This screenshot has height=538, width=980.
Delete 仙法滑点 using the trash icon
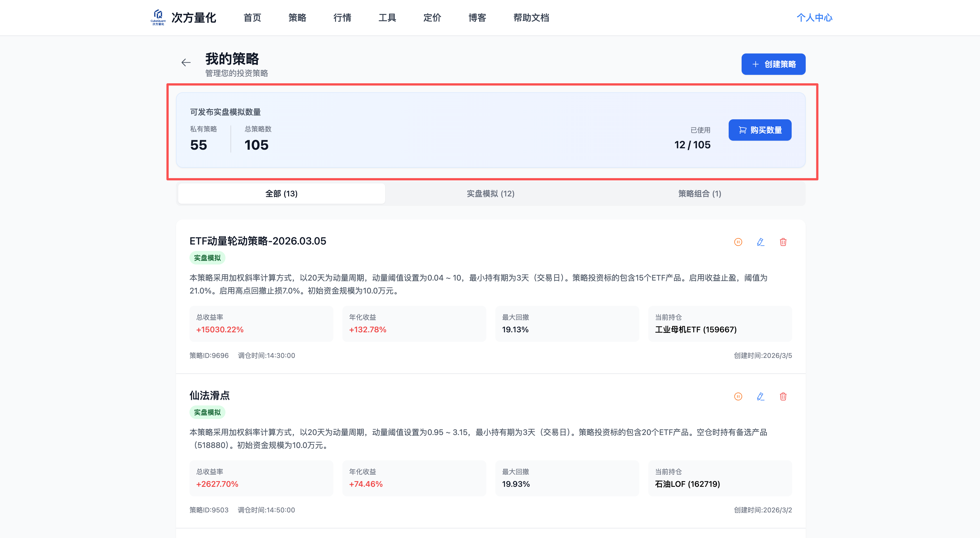click(x=783, y=396)
